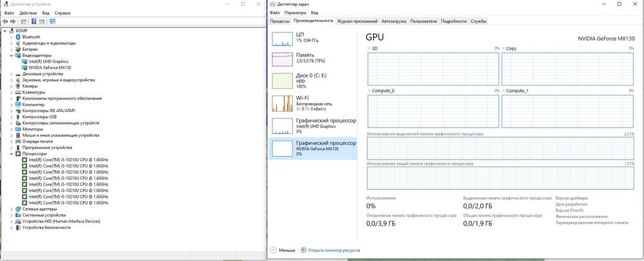
Task: Expand the Системные устройства category
Action: click(12, 215)
